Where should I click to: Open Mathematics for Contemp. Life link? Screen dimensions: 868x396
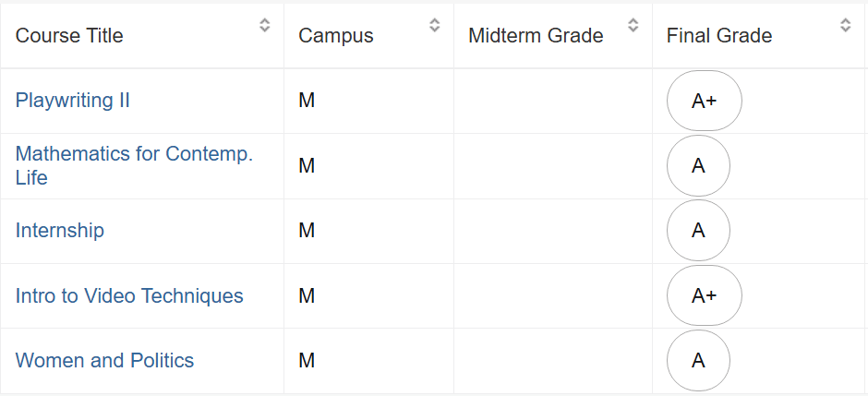[x=134, y=165]
